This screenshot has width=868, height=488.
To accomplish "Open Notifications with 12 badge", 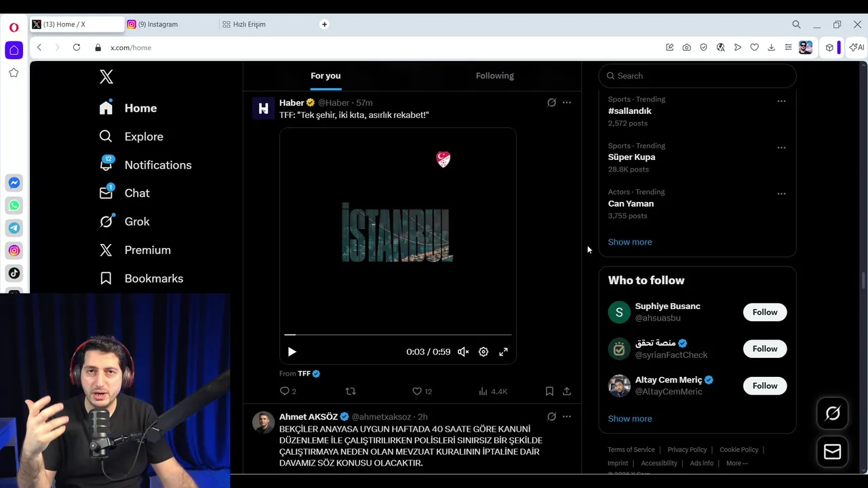I will 145,165.
